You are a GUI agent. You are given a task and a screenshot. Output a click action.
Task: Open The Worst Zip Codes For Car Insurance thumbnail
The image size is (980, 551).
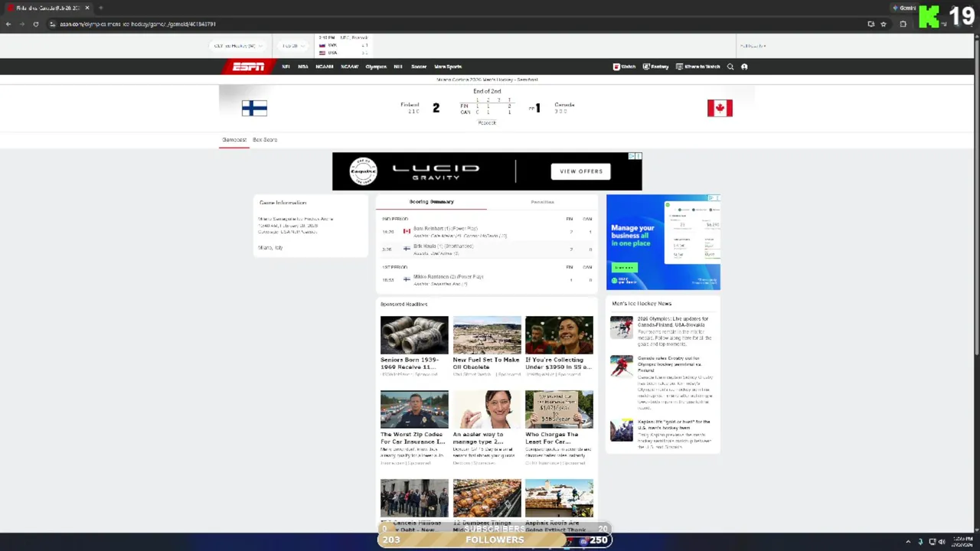click(414, 409)
